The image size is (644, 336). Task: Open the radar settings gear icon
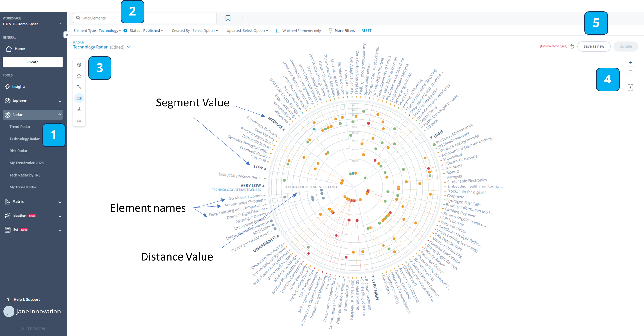click(x=79, y=65)
